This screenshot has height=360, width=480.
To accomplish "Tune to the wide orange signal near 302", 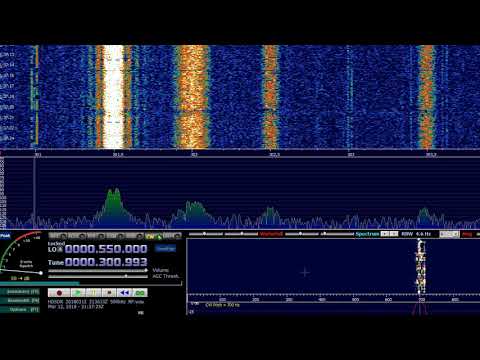I will 192,97.
